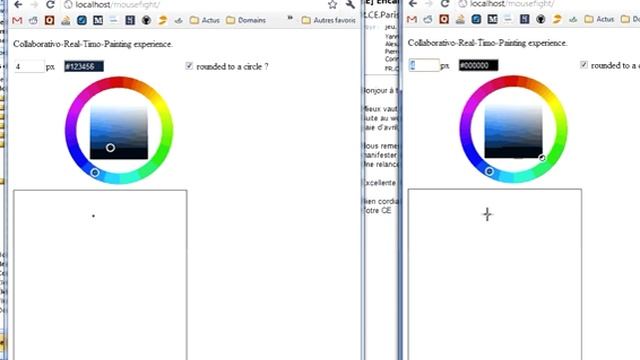Viewport: 640px width, 360px height.
Task: Open the yellow swoosh bookmark in left browser
Action: tap(162, 20)
